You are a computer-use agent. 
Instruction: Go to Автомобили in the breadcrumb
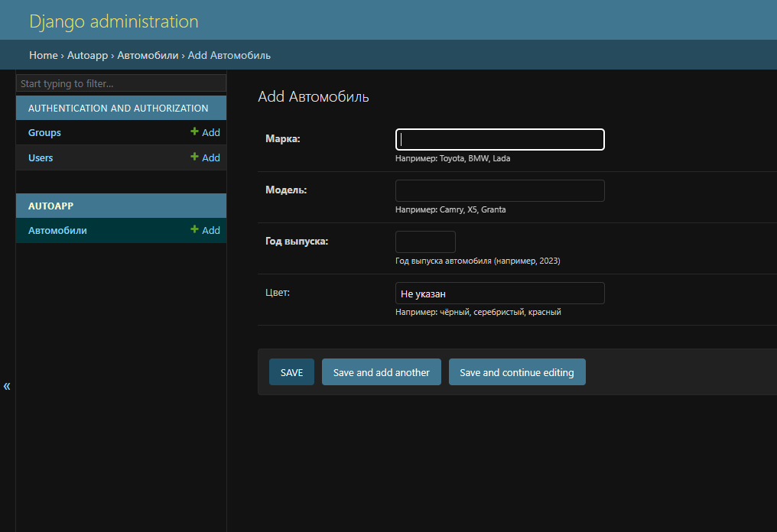point(148,56)
